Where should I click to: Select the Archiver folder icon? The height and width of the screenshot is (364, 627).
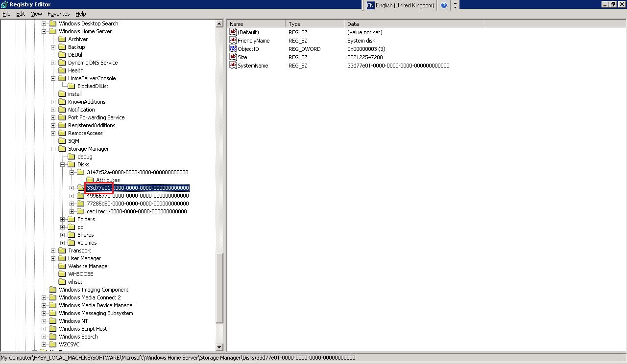tap(62, 39)
